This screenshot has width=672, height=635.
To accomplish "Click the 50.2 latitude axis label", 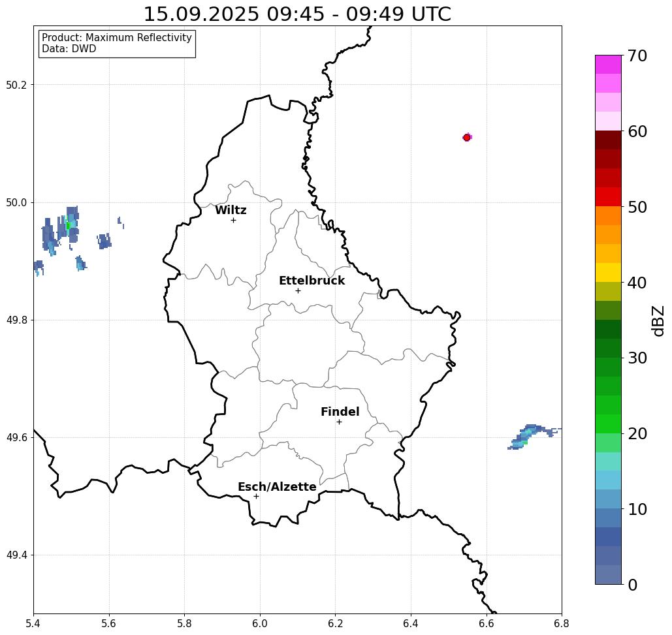I will coord(16,85).
